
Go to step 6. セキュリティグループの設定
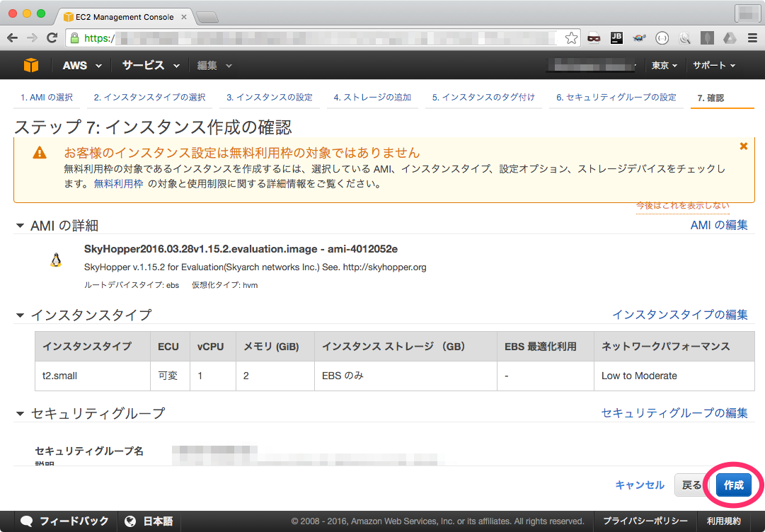pyautogui.click(x=616, y=98)
